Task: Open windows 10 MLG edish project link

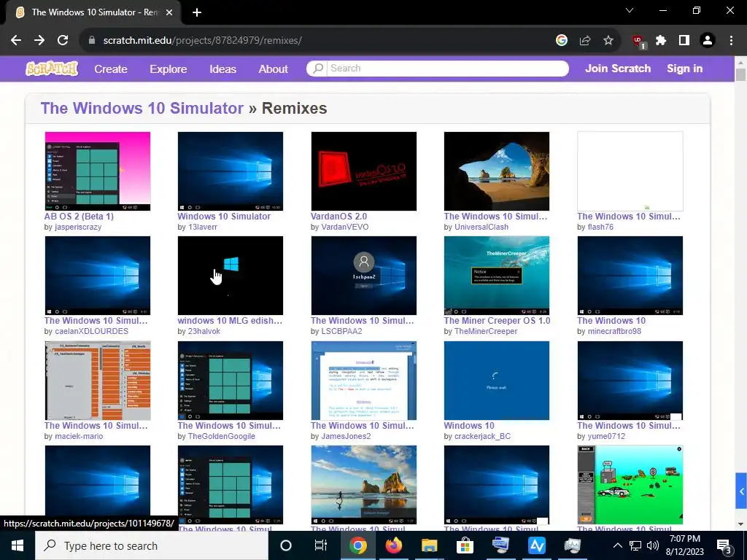Action: click(x=230, y=321)
